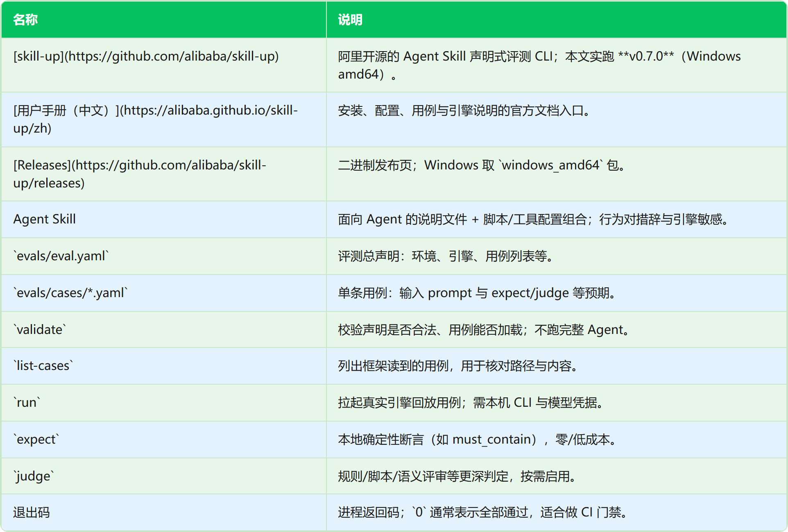The image size is (788, 532).
Task: Click the `validate` name cell
Action: pyautogui.click(x=164, y=329)
